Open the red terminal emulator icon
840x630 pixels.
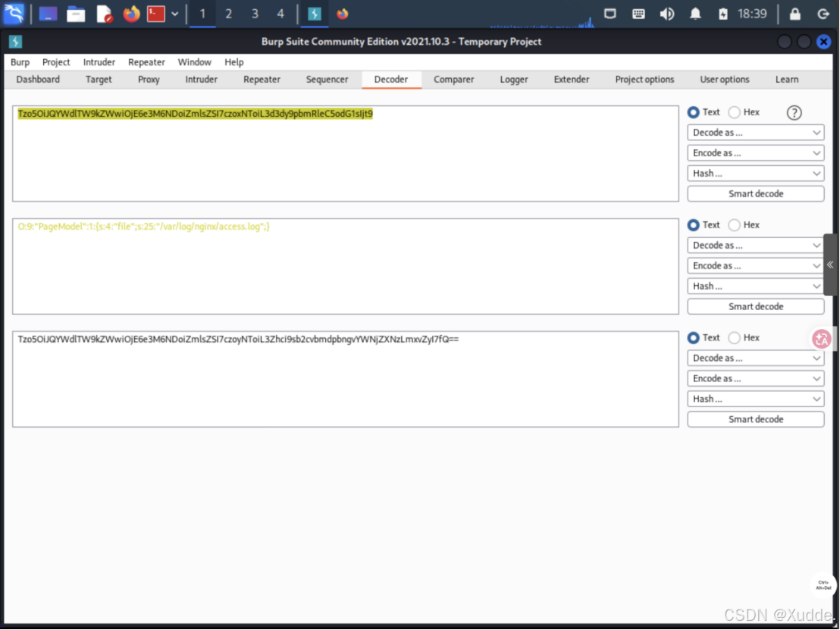[156, 14]
